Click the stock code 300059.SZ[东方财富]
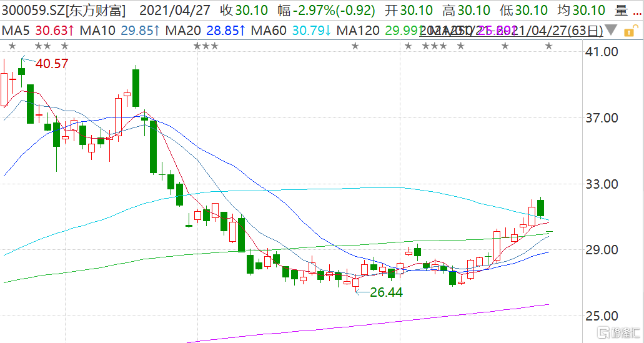Viewport: 644px width, 343px height. [63, 11]
